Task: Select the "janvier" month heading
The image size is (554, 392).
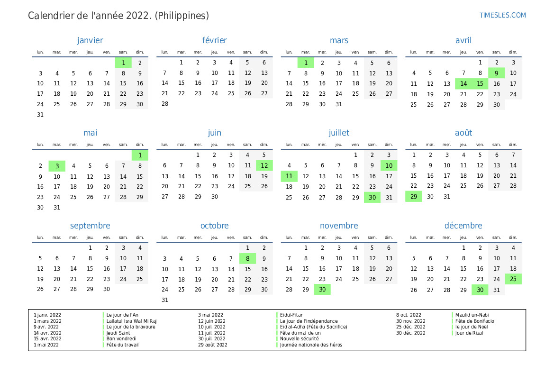Action: point(90,40)
